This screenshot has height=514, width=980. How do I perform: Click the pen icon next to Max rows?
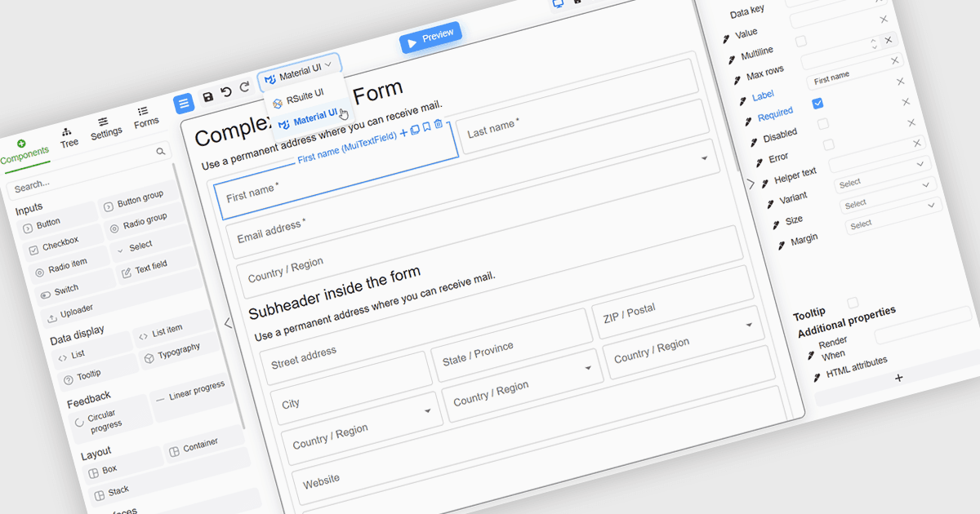coord(738,81)
